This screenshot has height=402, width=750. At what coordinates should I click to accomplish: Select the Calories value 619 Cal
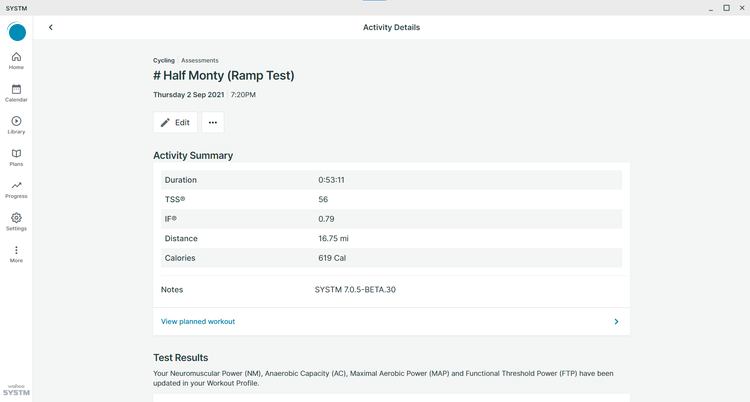[332, 258]
